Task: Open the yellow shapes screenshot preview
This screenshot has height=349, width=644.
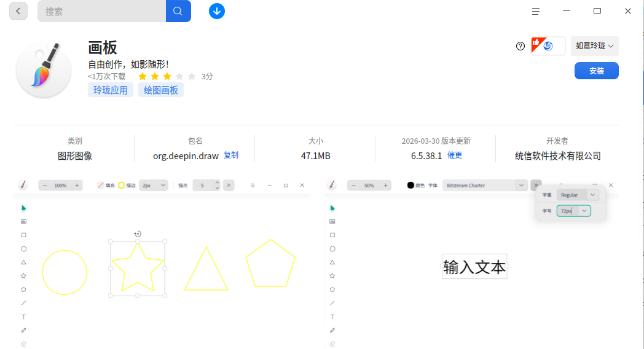Action: point(162,263)
